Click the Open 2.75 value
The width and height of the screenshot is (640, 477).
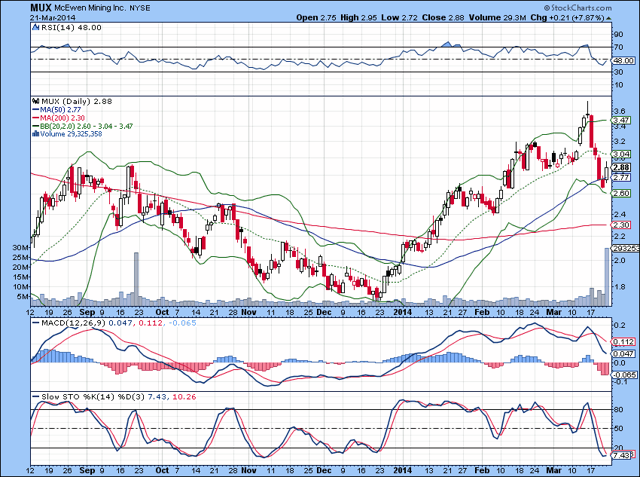316,18
